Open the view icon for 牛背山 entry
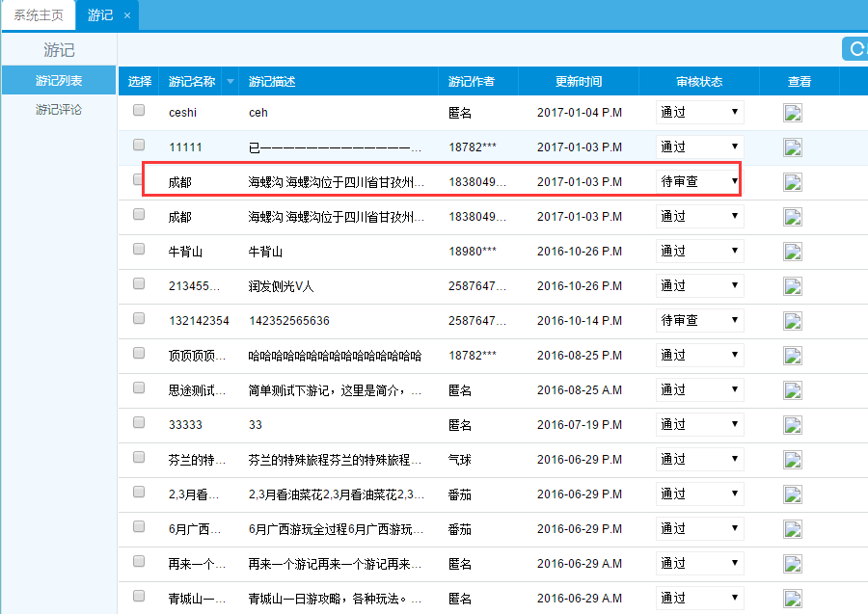The width and height of the screenshot is (868, 614). (x=793, y=252)
